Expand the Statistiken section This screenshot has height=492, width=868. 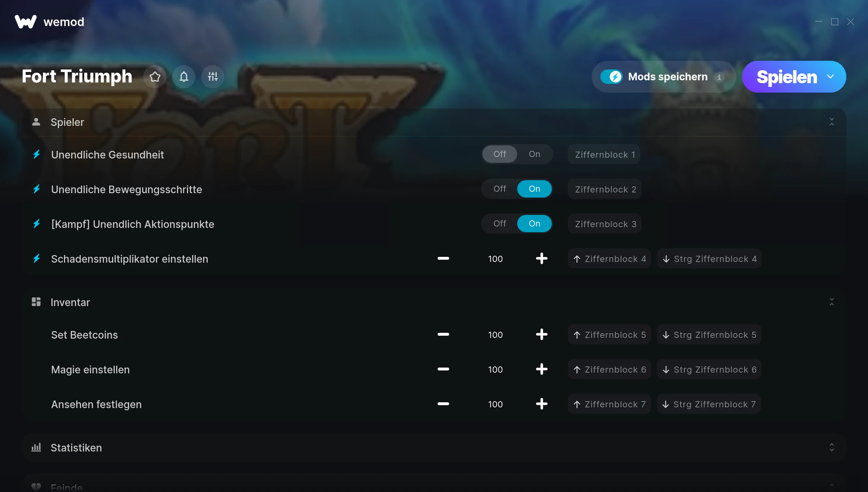tap(832, 448)
